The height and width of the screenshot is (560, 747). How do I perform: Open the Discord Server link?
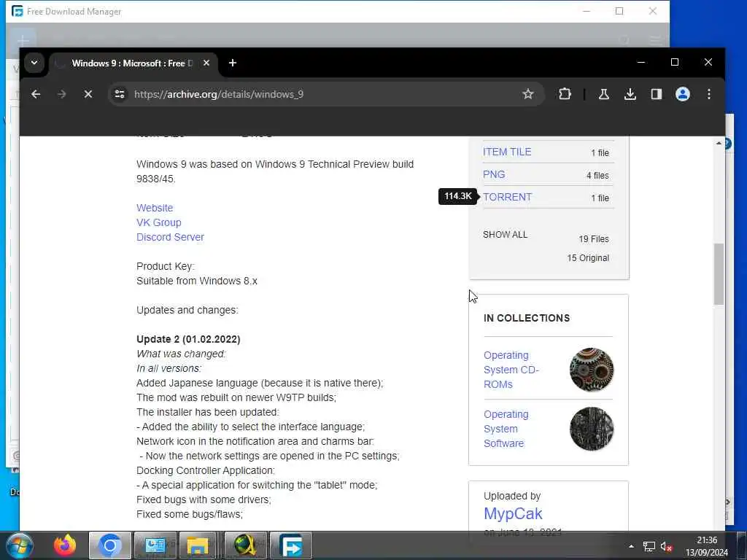170,237
